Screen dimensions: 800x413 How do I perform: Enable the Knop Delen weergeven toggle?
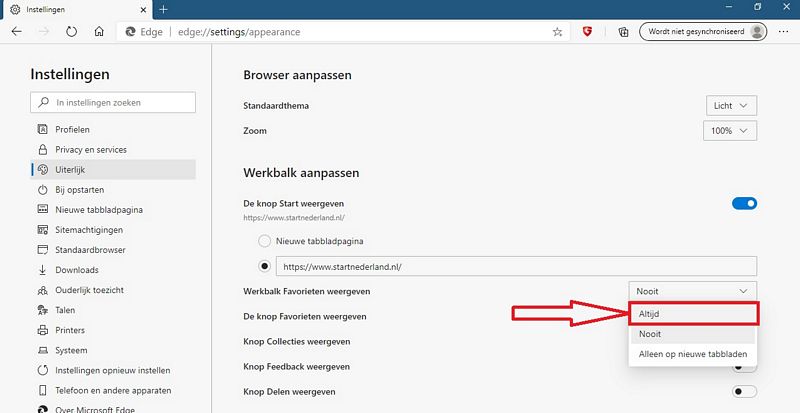pos(744,392)
